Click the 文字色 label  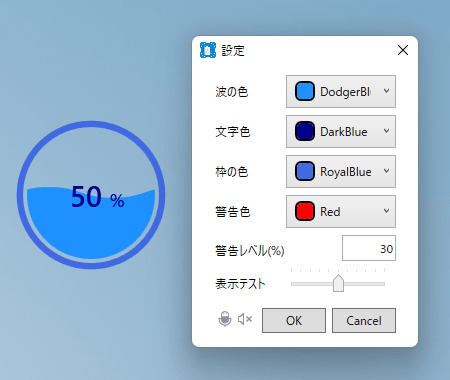pos(232,132)
